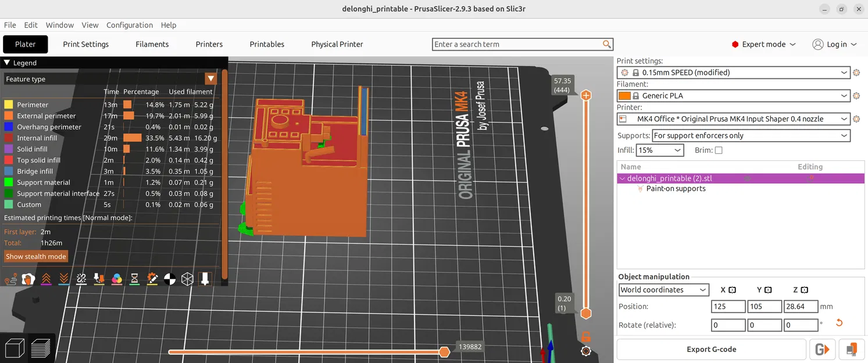Toggle the deretractions icon with downward arrows
868x363 pixels.
[x=64, y=279]
